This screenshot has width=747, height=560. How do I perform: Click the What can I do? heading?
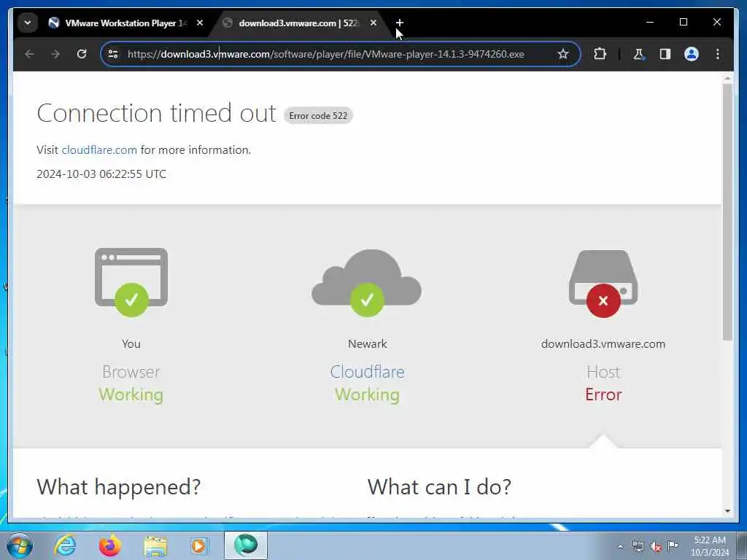(439, 486)
